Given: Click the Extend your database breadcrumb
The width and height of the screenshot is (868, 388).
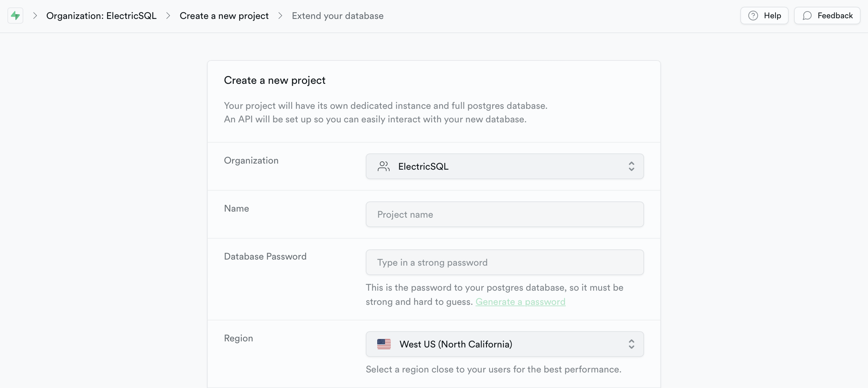Looking at the screenshot, I should [338, 16].
